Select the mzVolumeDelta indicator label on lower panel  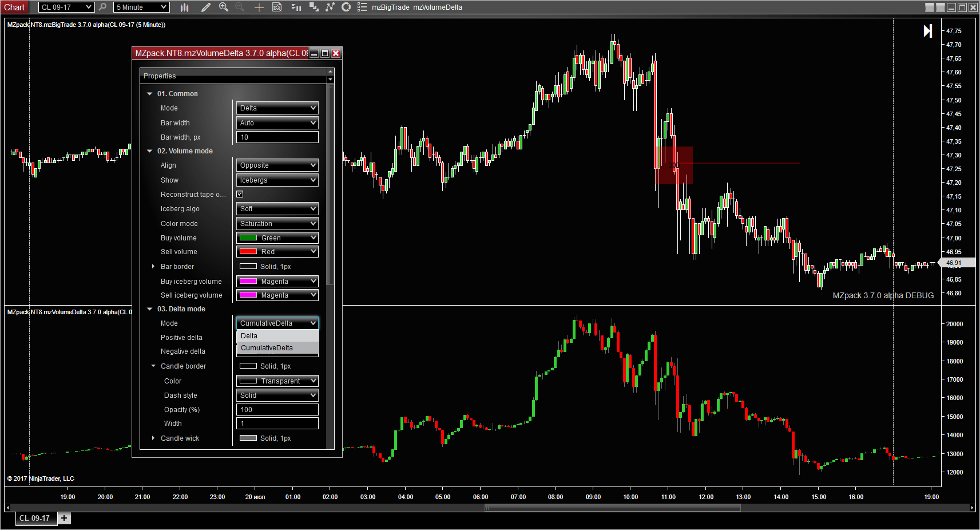click(x=69, y=312)
